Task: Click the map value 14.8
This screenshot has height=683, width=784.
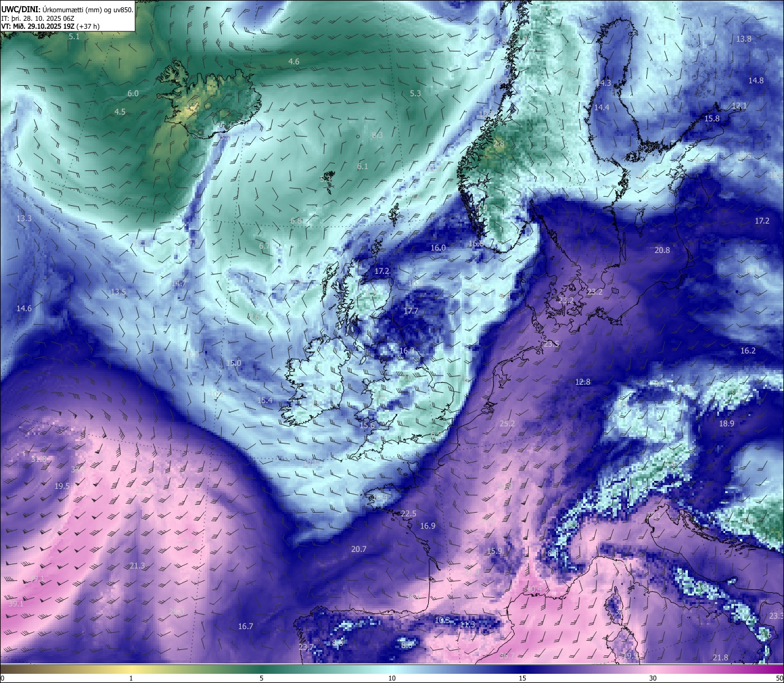Action: (x=756, y=81)
